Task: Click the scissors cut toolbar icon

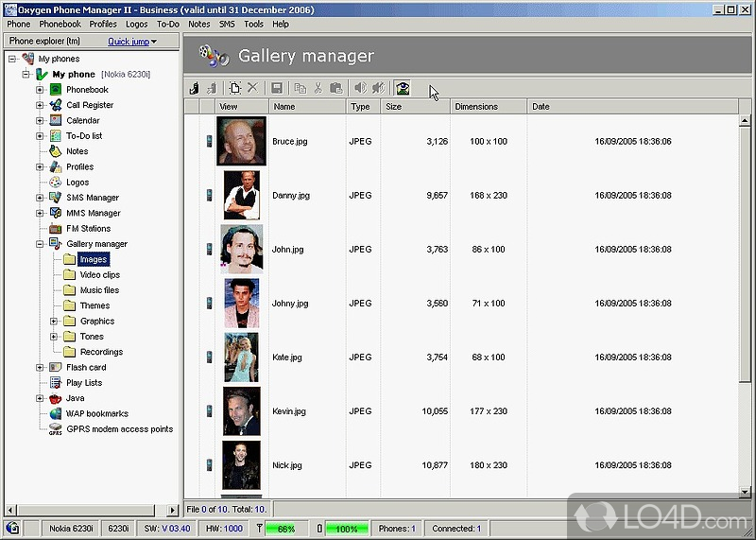Action: click(318, 88)
